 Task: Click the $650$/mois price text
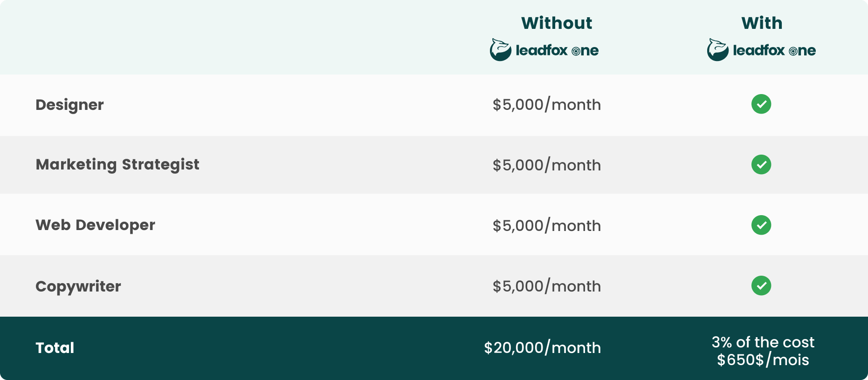(763, 360)
